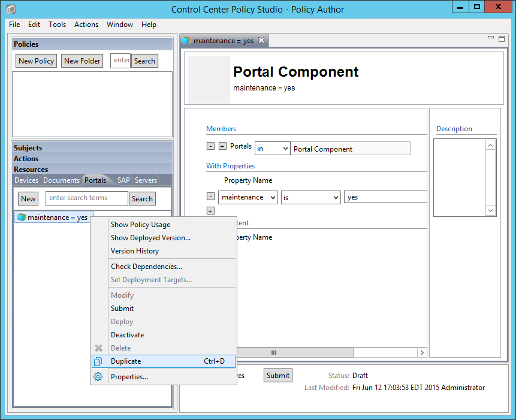This screenshot has width=516, height=420.
Task: Click the Members section label
Action: [221, 129]
